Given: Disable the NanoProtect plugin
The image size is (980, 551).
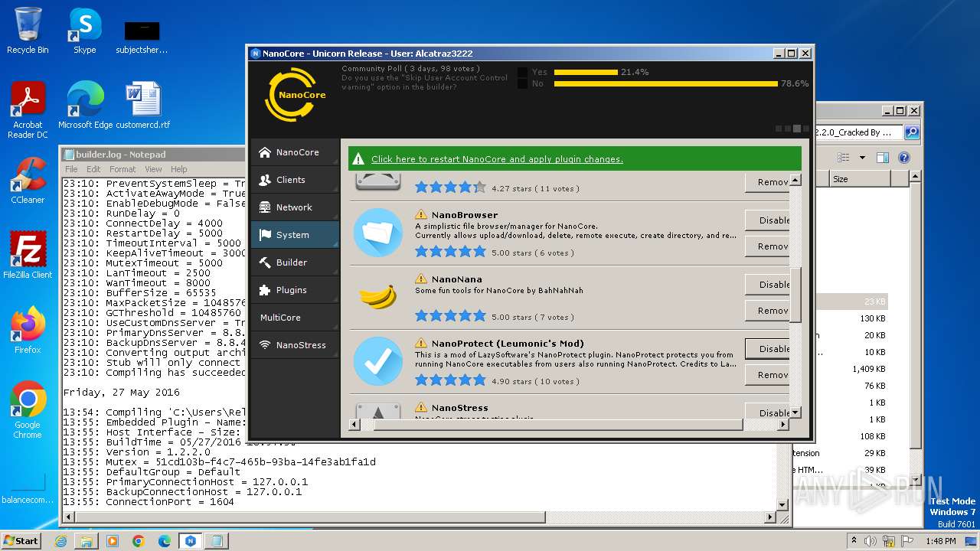Looking at the screenshot, I should (767, 349).
